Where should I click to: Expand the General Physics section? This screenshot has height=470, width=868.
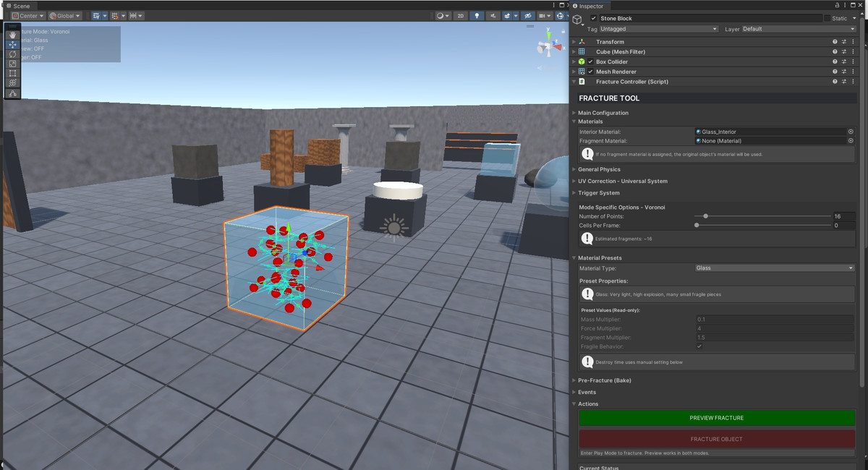click(x=575, y=169)
